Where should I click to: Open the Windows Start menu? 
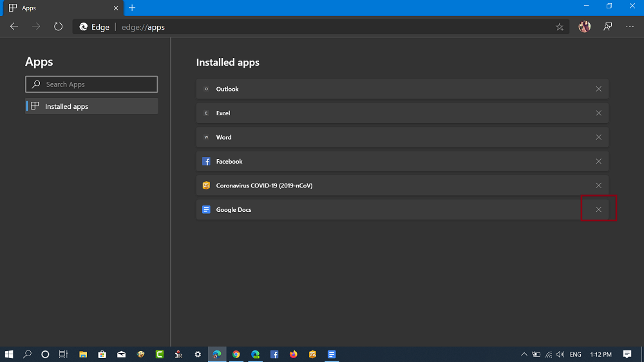[x=8, y=354]
